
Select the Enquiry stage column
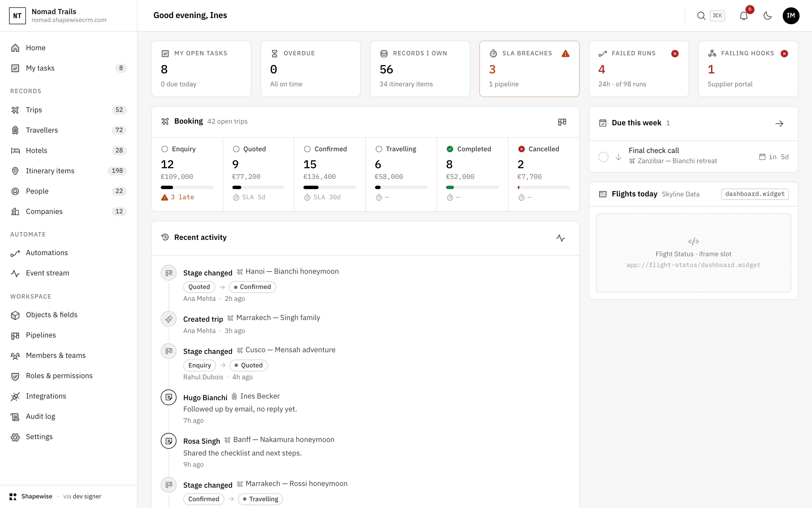[187, 174]
